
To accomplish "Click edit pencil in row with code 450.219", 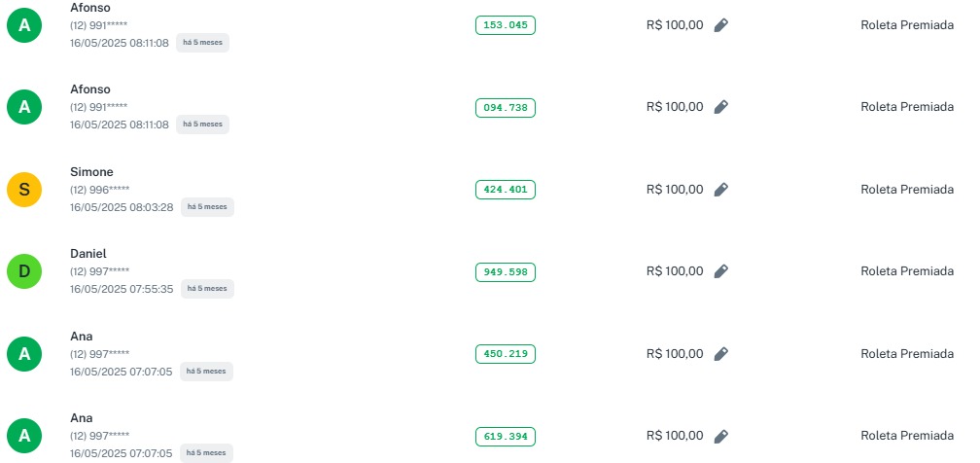I will pyautogui.click(x=720, y=354).
